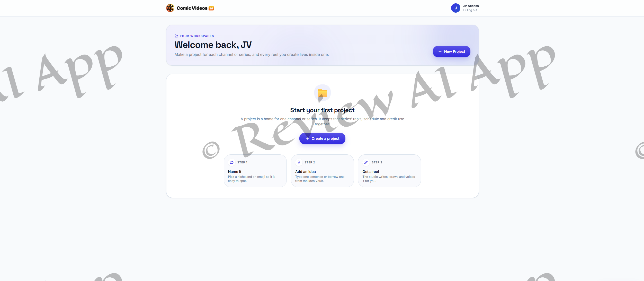Select the 'Get a reel' step card
Screen dimensions: 644x281
(x=389, y=171)
